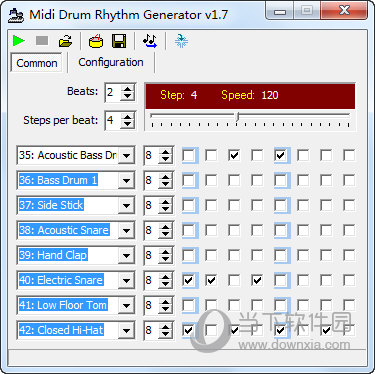Enable step 8 of Hand Clap row

(349, 255)
